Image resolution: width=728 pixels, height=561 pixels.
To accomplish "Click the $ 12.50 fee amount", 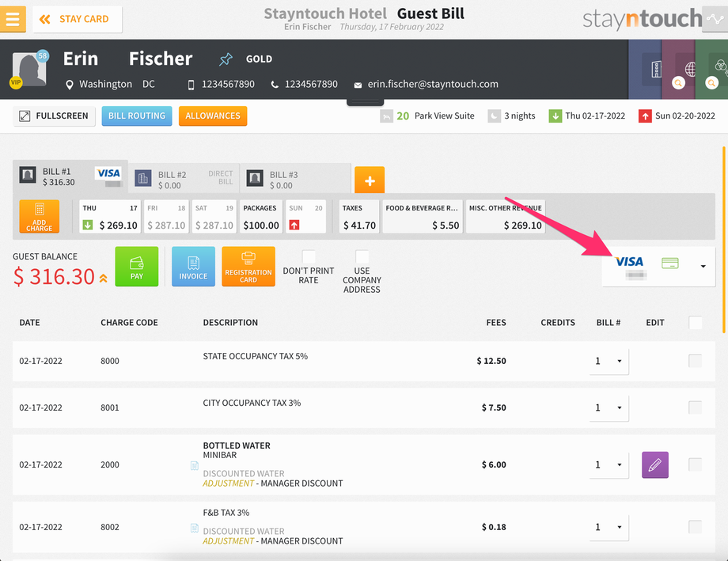I will pyautogui.click(x=491, y=361).
